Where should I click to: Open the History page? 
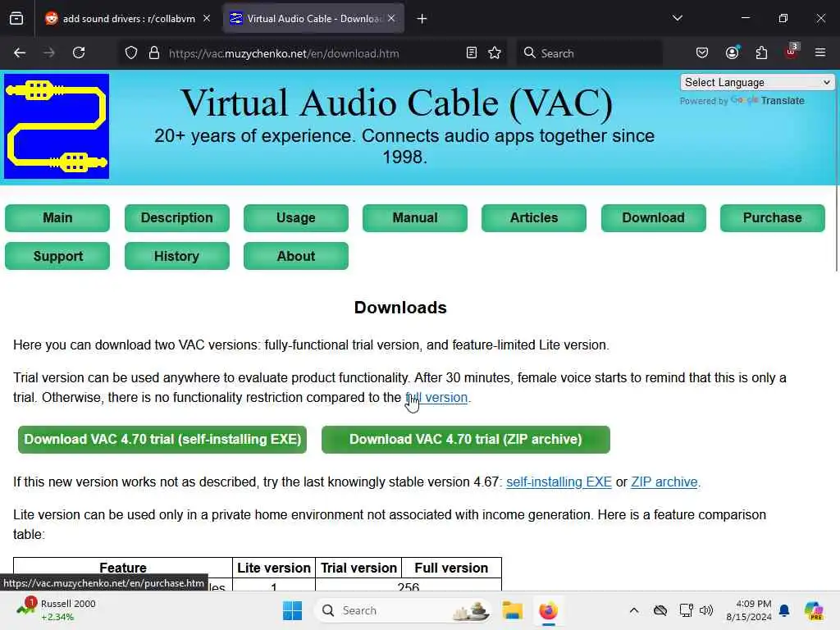(x=177, y=256)
